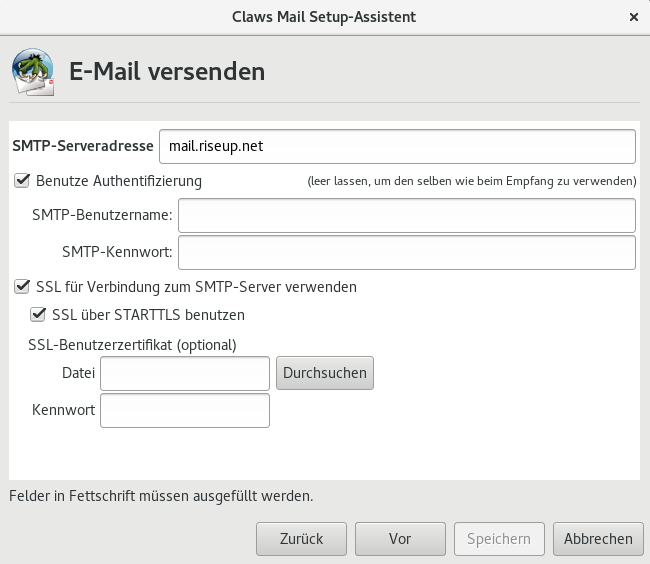Close the Setup-Assistent window
The height and width of the screenshot is (564, 650).
tap(633, 17)
